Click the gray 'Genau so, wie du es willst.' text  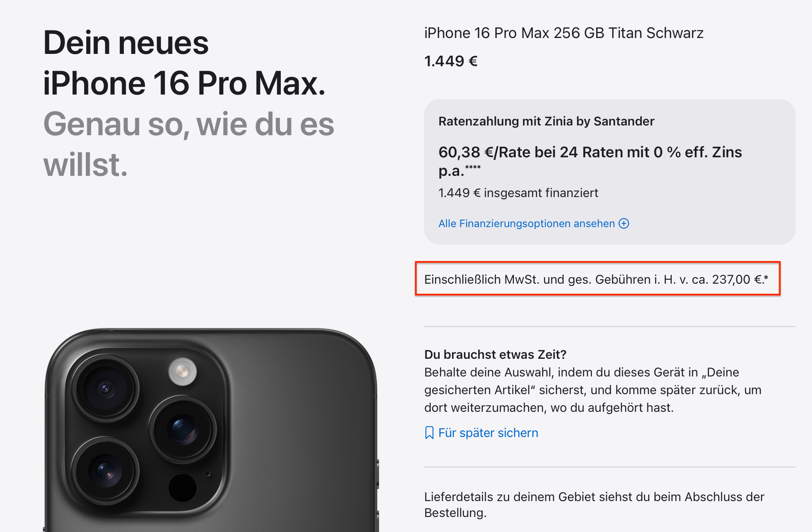point(189,144)
